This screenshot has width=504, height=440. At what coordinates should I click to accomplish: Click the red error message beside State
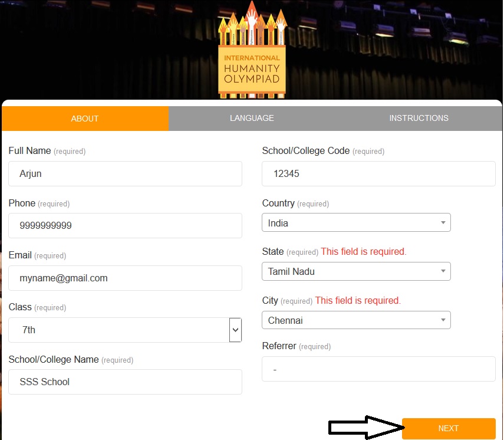364,252
